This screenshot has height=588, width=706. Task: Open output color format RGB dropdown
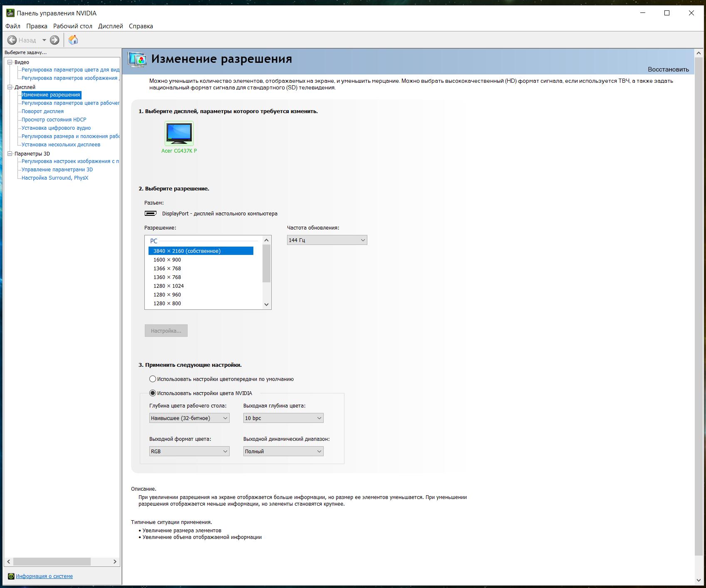pos(189,452)
